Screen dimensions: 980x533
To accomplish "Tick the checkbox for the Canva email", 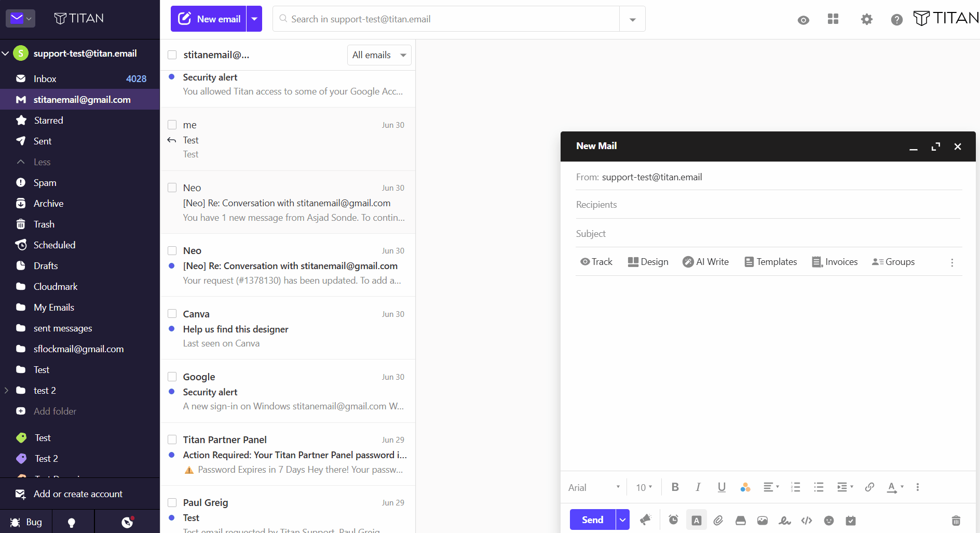I will pyautogui.click(x=172, y=314).
